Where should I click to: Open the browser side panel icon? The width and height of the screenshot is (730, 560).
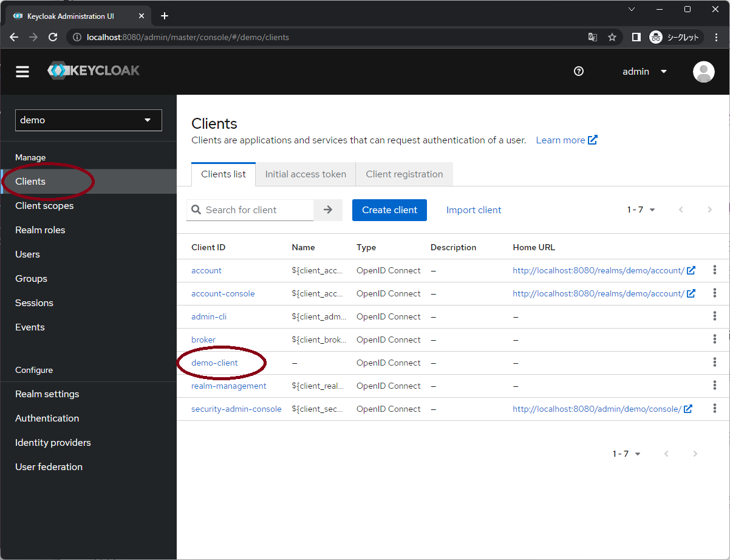pyautogui.click(x=636, y=37)
